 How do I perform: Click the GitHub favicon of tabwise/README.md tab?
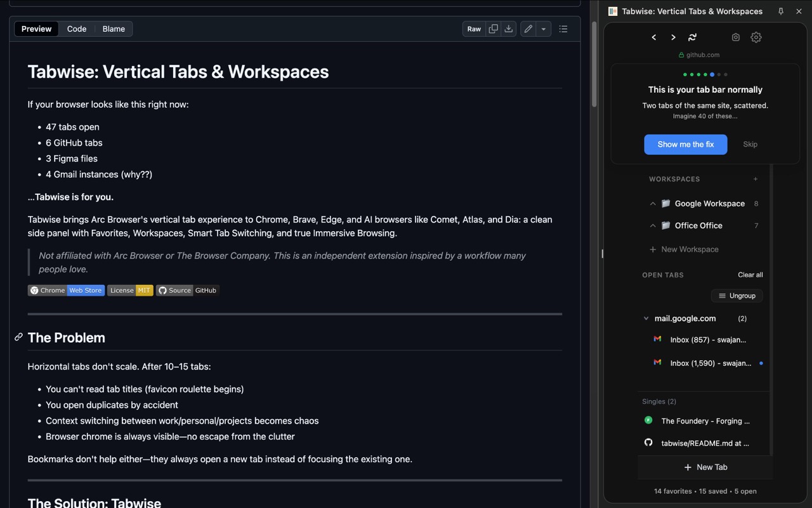coord(648,443)
